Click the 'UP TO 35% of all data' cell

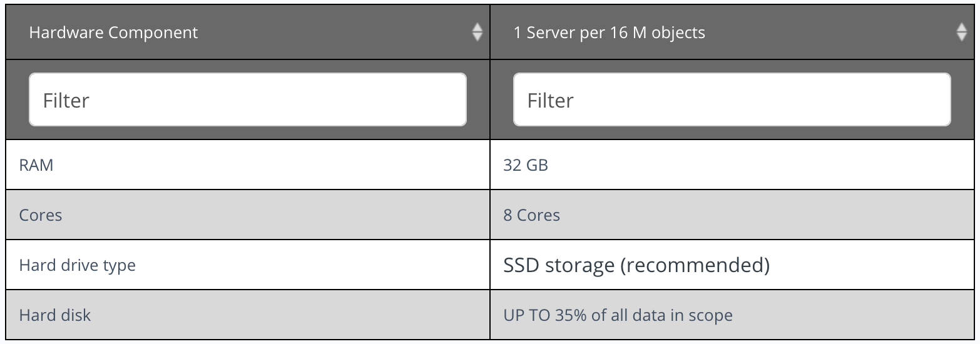(x=733, y=315)
